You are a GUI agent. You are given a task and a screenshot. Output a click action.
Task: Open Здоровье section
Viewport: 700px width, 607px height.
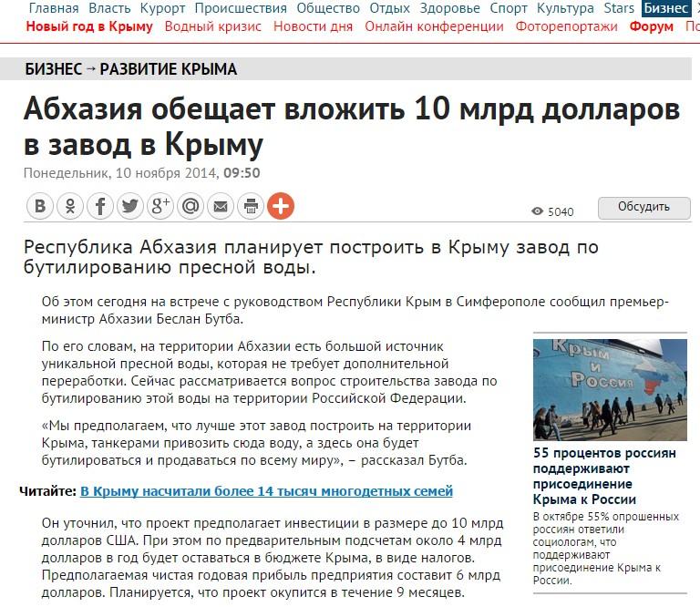(449, 8)
